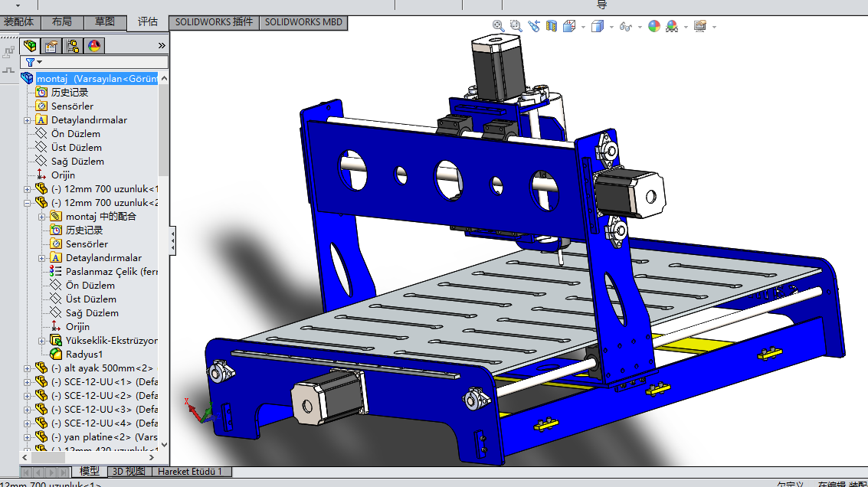This screenshot has width=868, height=487.
Task: Click the panel collapse handle on divider
Action: coord(172,240)
